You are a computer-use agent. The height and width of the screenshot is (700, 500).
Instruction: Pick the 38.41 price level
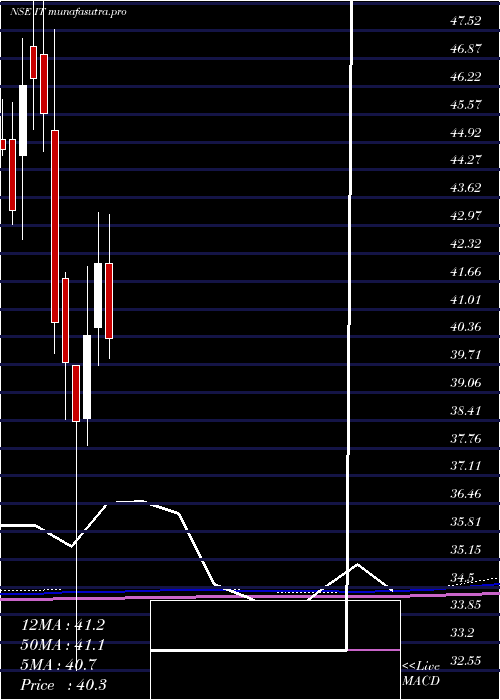tap(465, 411)
